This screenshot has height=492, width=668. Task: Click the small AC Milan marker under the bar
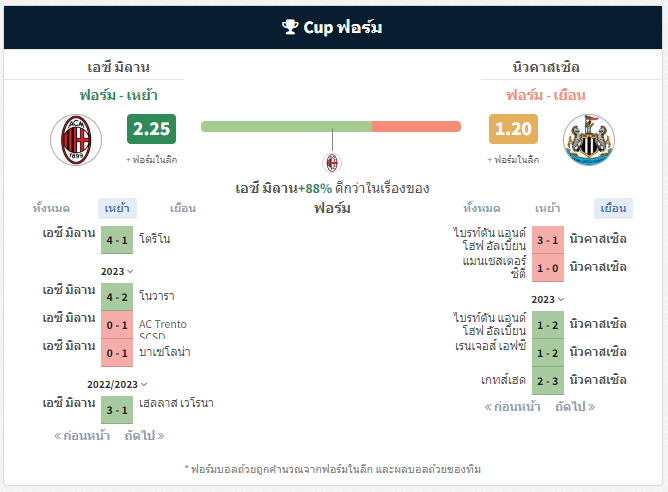[332, 163]
